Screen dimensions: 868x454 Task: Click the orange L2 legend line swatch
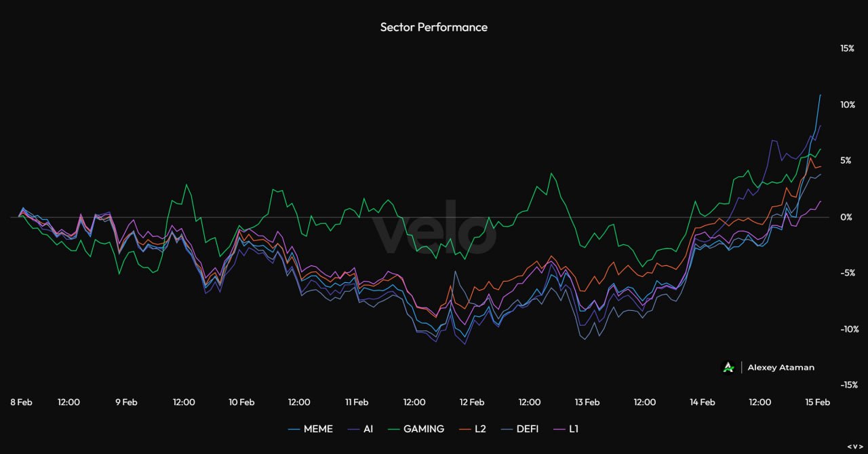[x=465, y=429]
